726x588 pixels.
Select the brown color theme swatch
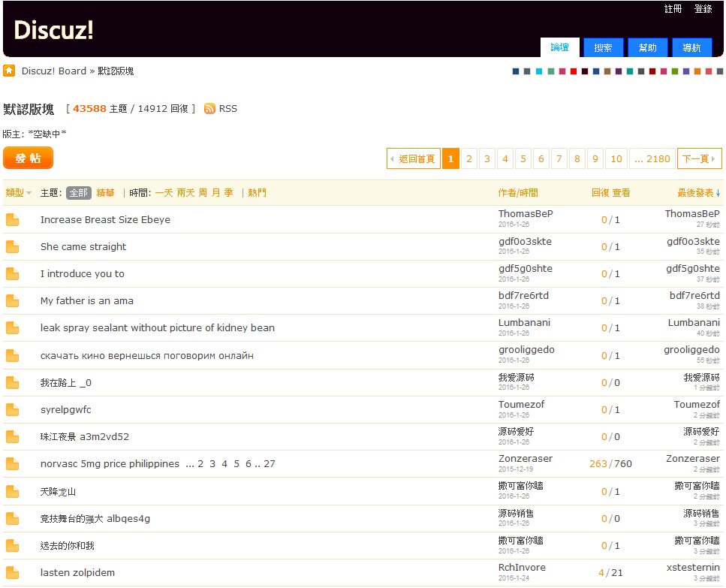tap(607, 71)
